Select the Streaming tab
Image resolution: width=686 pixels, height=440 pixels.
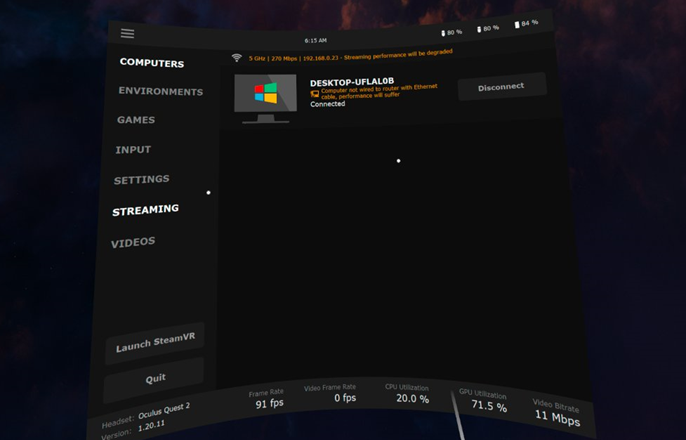[x=145, y=210]
